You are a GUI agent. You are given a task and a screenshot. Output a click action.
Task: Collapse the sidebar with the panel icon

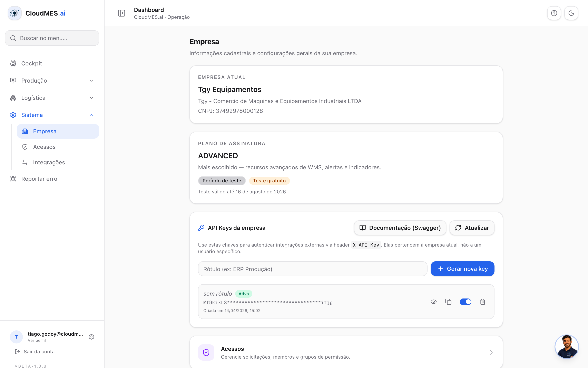(121, 13)
